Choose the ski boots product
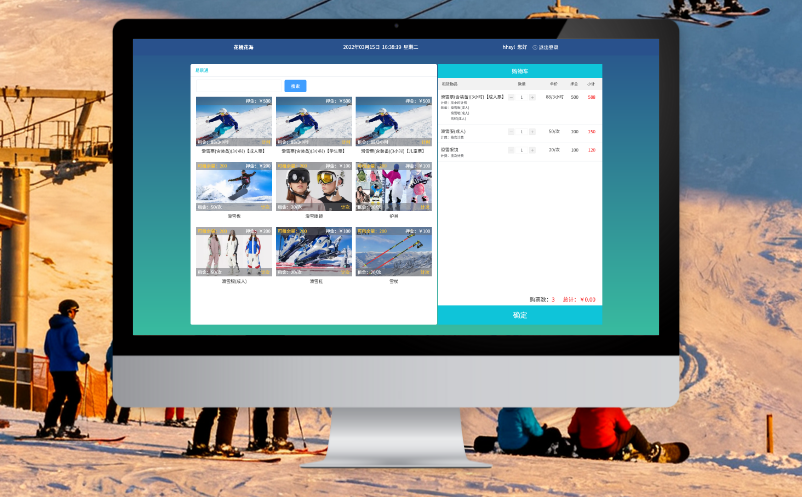802x497 pixels. coord(314,251)
